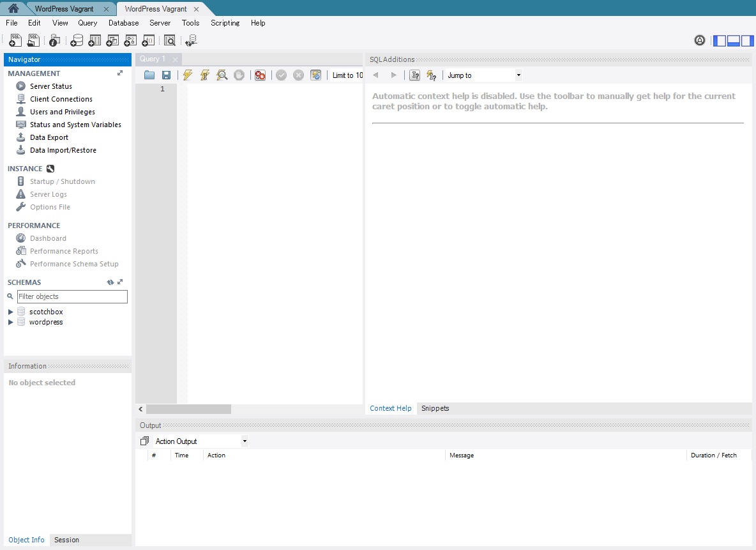
Task: Create a new table icon
Action: coord(94,40)
